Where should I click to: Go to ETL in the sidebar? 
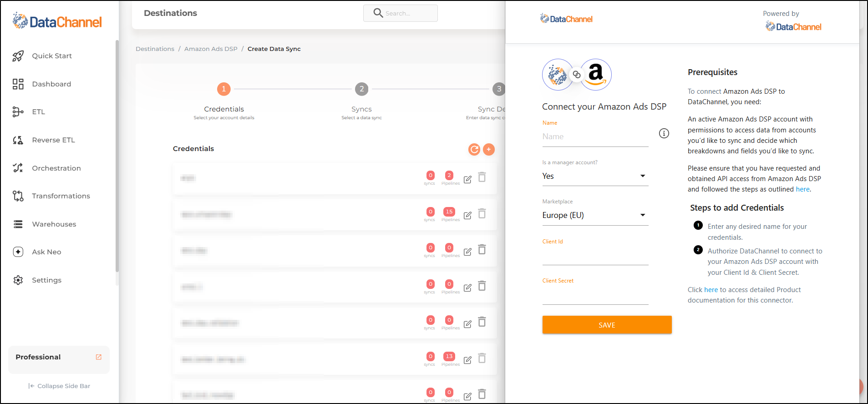(x=38, y=112)
